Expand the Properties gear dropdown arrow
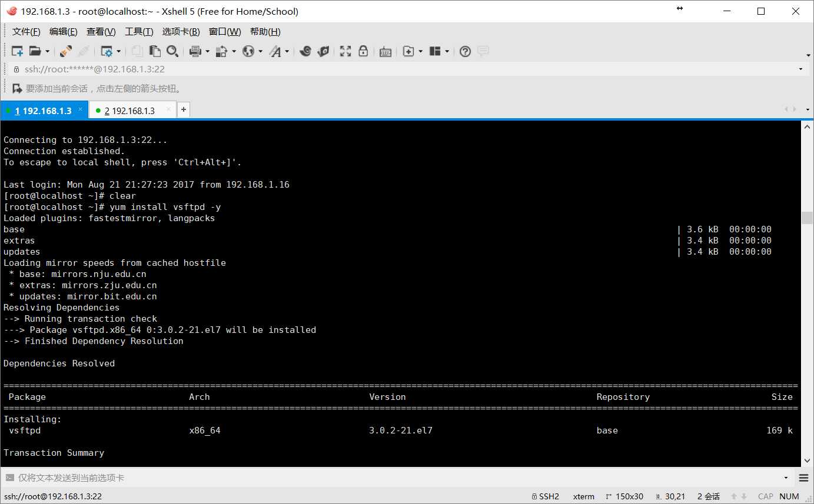 [x=118, y=52]
